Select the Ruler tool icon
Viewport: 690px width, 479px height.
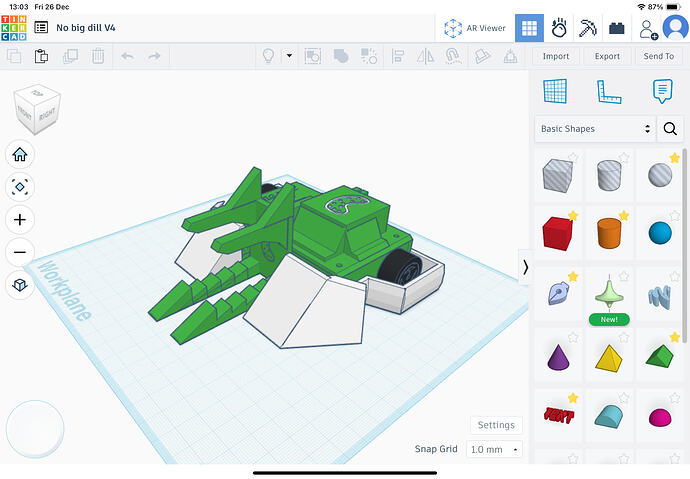608,92
